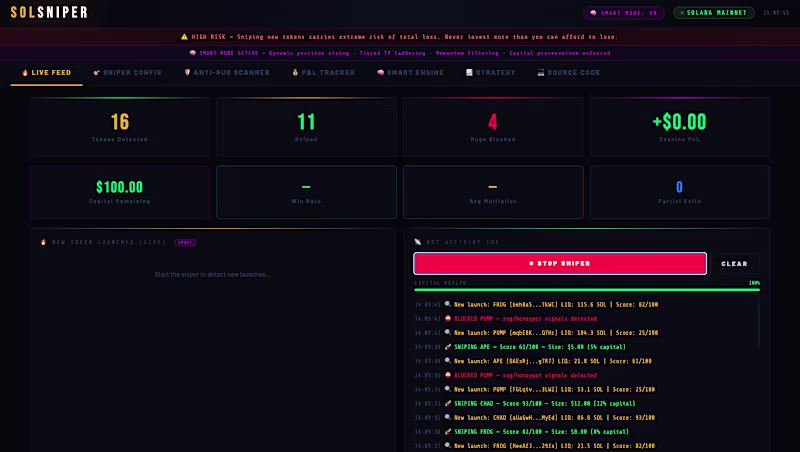Clear the bot activity log

(734, 264)
